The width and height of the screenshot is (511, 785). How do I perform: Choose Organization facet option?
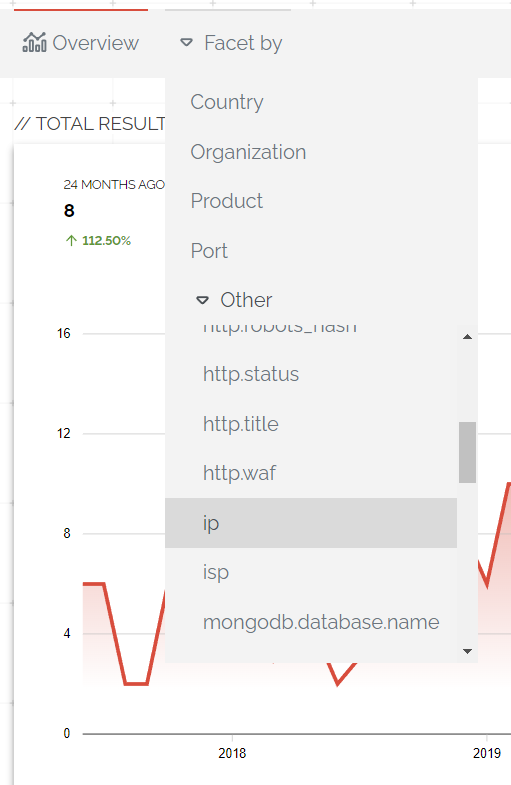click(248, 152)
